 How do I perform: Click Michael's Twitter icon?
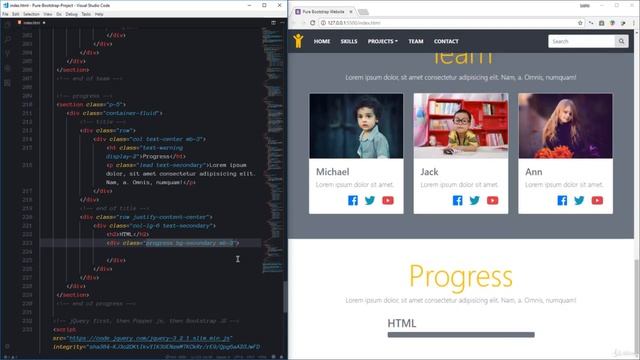click(x=370, y=200)
